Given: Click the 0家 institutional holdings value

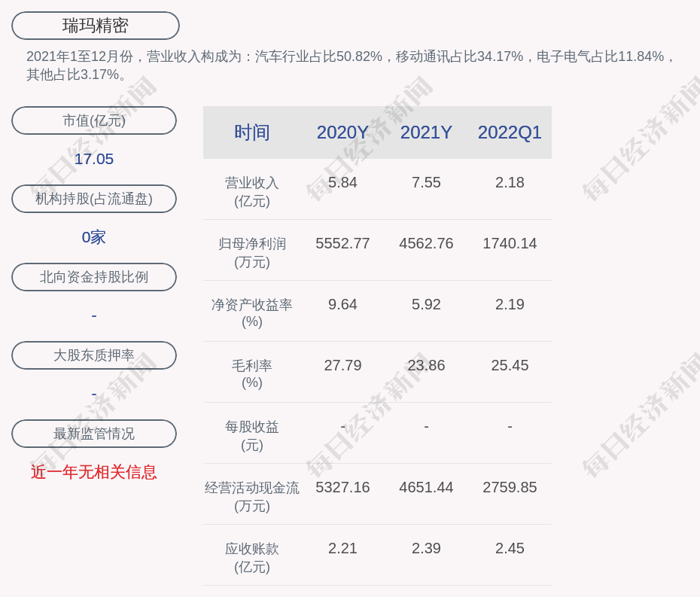Looking at the screenshot, I should pyautogui.click(x=94, y=237).
